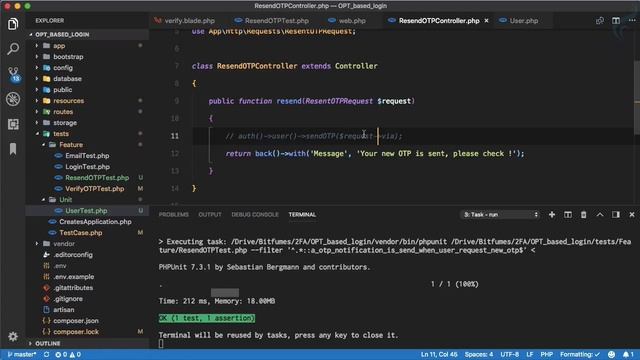Open VerifyOTPTest.php in the explorer

[94, 189]
